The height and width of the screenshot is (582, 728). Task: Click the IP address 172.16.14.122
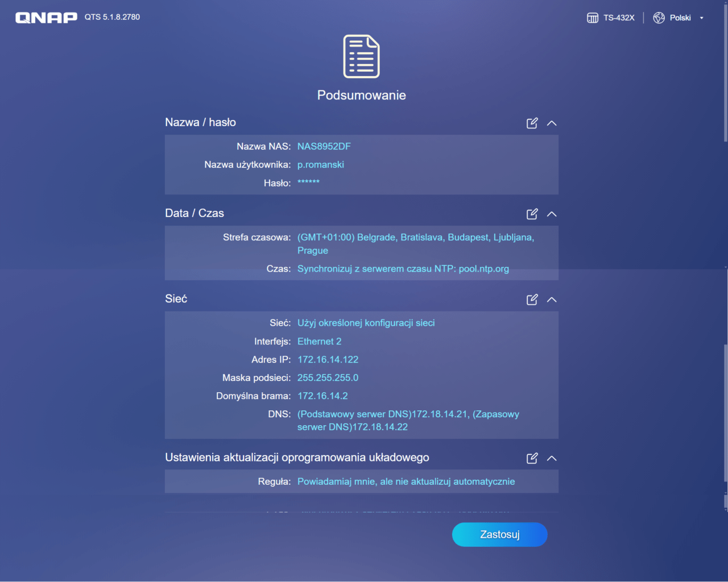(x=328, y=359)
